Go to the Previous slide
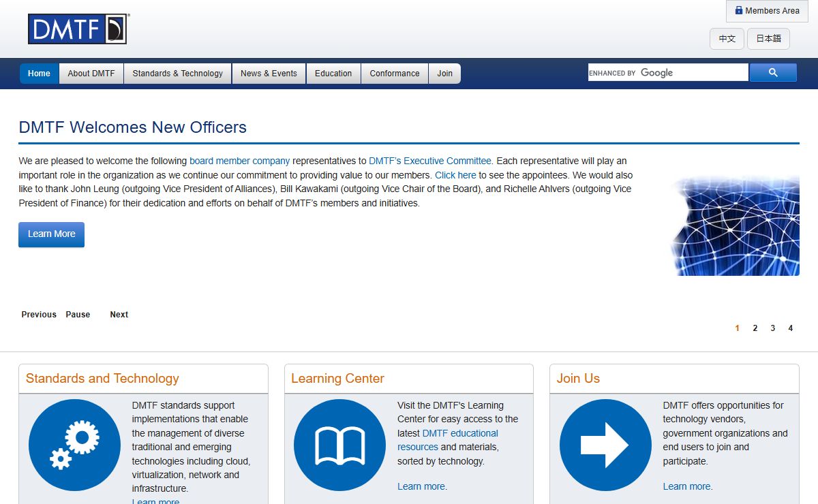 coord(39,315)
